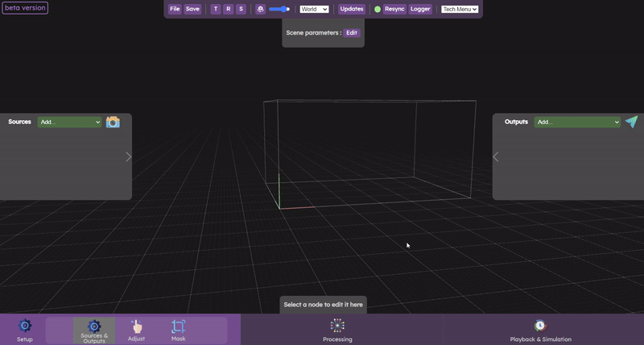The height and width of the screenshot is (345, 644).
Task: Select the S scale tool
Action: pos(241,9)
